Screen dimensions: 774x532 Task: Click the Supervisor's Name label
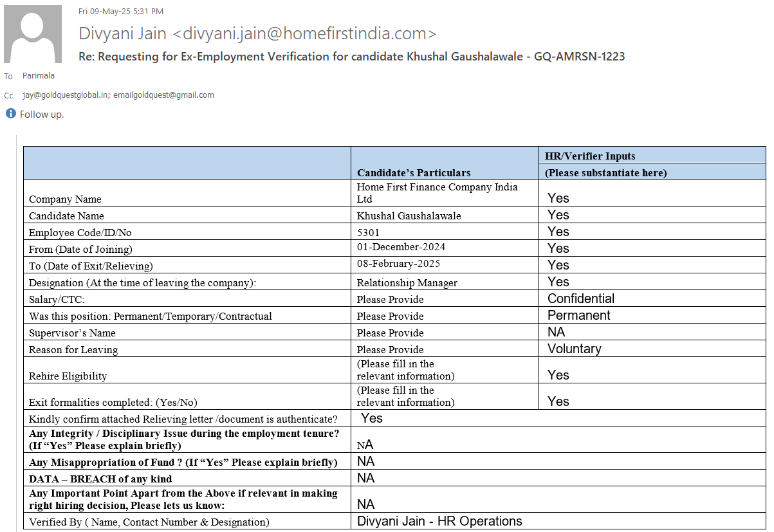pos(73,333)
